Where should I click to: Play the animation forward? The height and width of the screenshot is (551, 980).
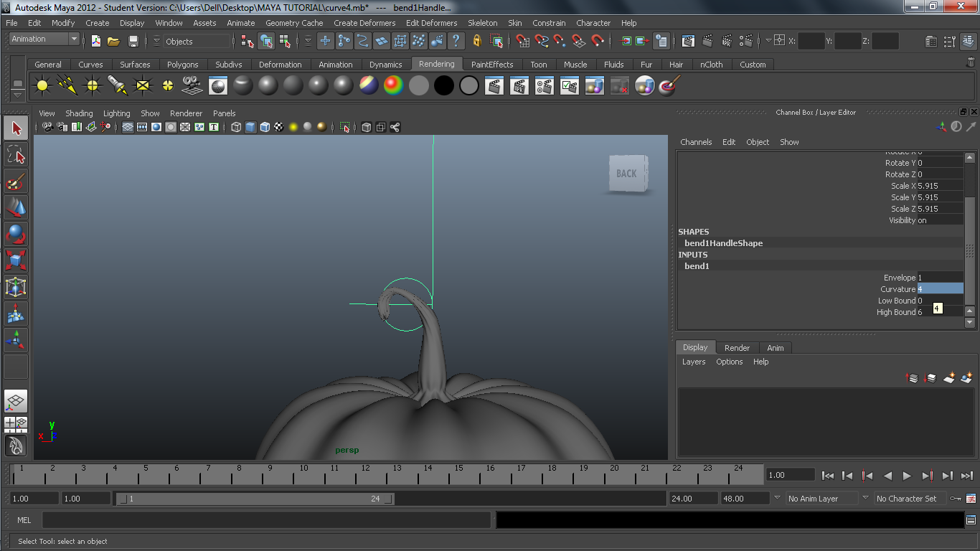point(907,475)
